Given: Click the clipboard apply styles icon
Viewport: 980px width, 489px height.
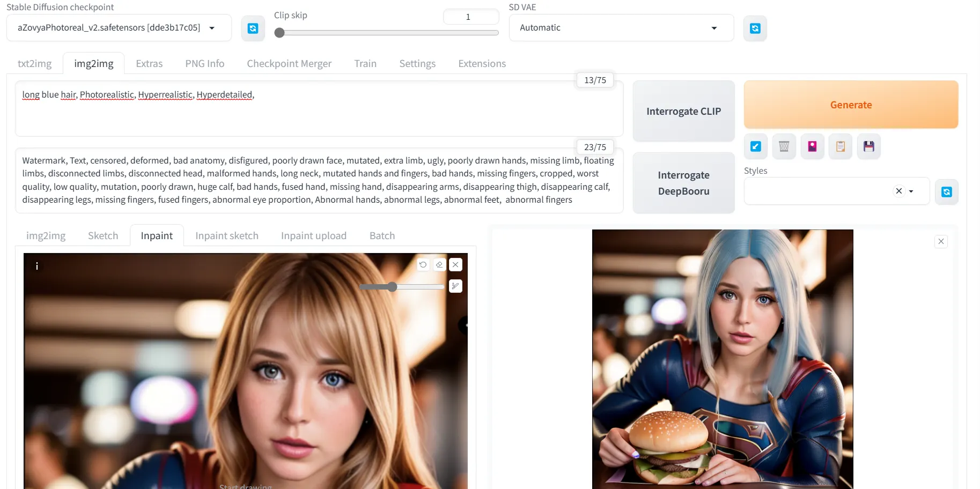Looking at the screenshot, I should [841, 146].
